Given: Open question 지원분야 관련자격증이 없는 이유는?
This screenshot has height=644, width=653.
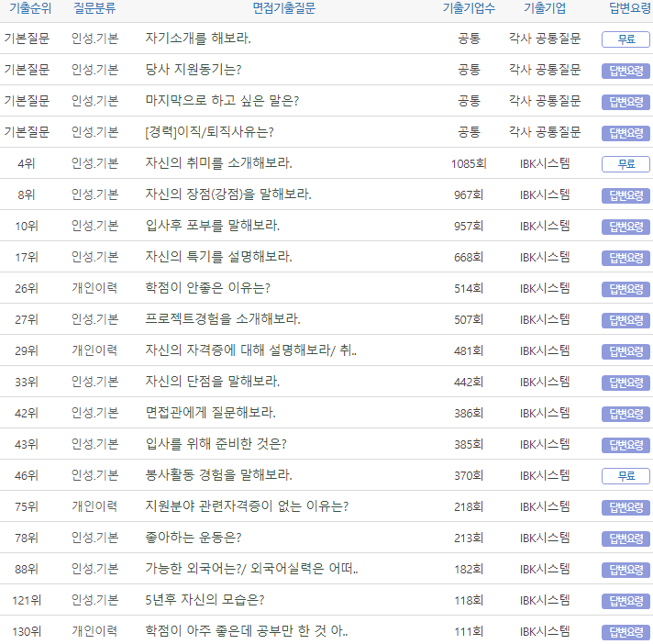Looking at the screenshot, I should [x=247, y=506].
